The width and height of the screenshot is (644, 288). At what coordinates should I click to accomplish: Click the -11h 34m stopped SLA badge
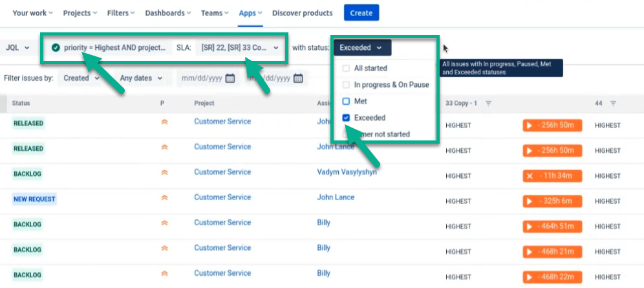[x=552, y=175]
